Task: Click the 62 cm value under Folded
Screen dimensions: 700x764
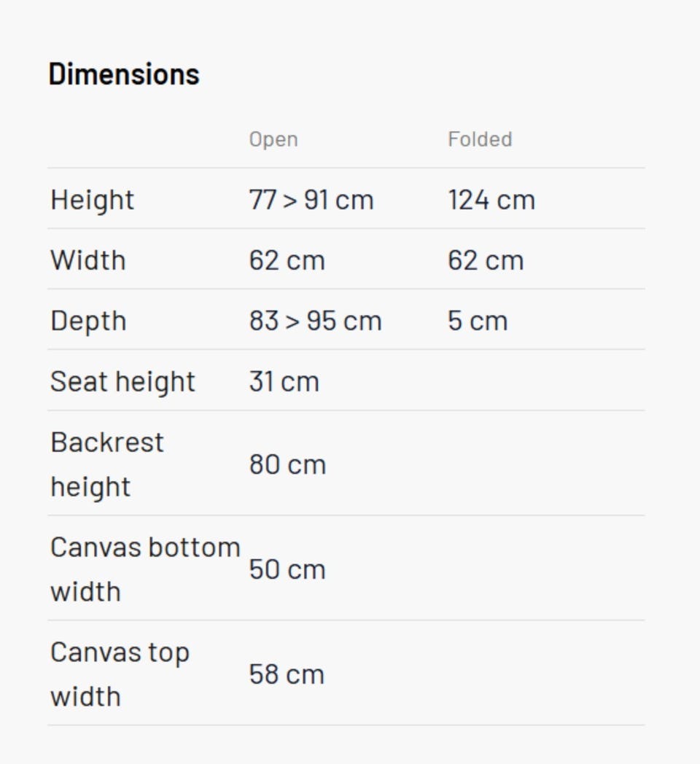Action: pyautogui.click(x=486, y=260)
